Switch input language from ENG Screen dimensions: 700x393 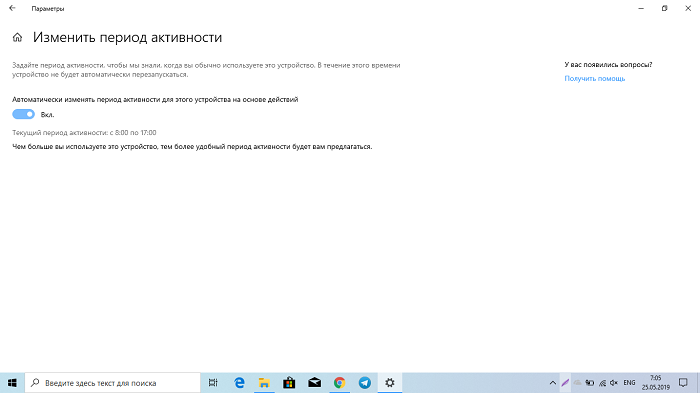click(x=629, y=383)
